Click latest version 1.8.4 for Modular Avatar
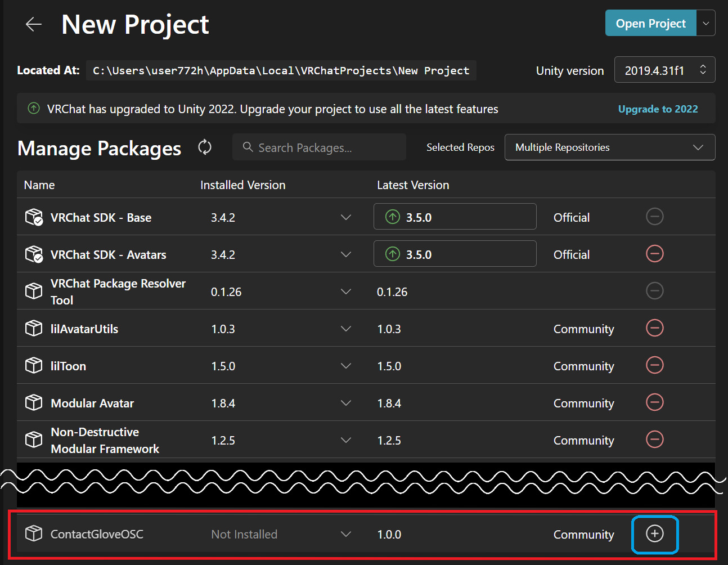The image size is (728, 565). coord(389,403)
